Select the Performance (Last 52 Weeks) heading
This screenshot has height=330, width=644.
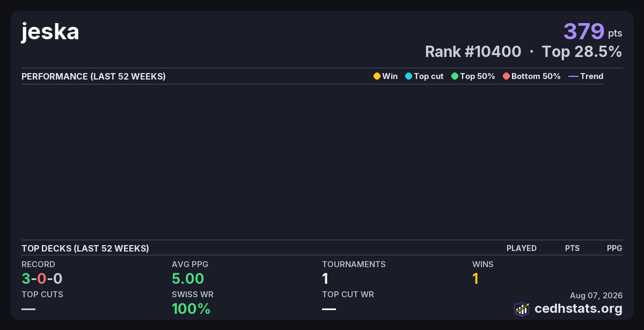click(93, 76)
